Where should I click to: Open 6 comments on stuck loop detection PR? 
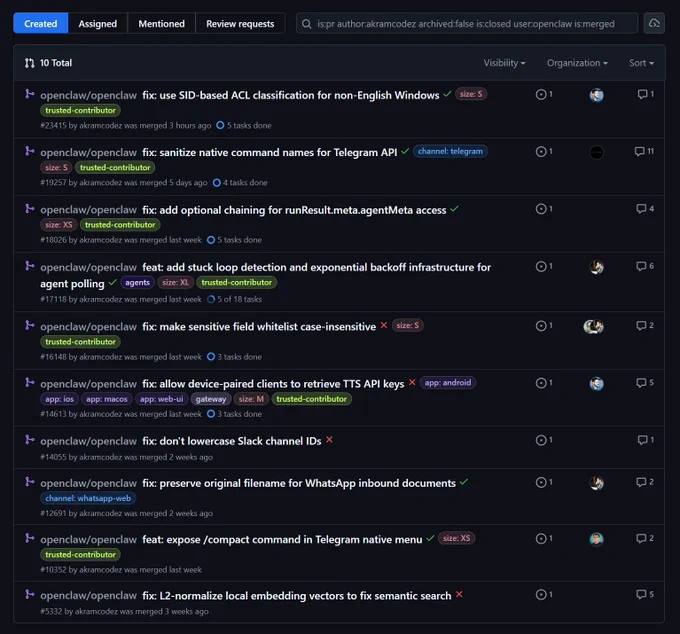(645, 266)
